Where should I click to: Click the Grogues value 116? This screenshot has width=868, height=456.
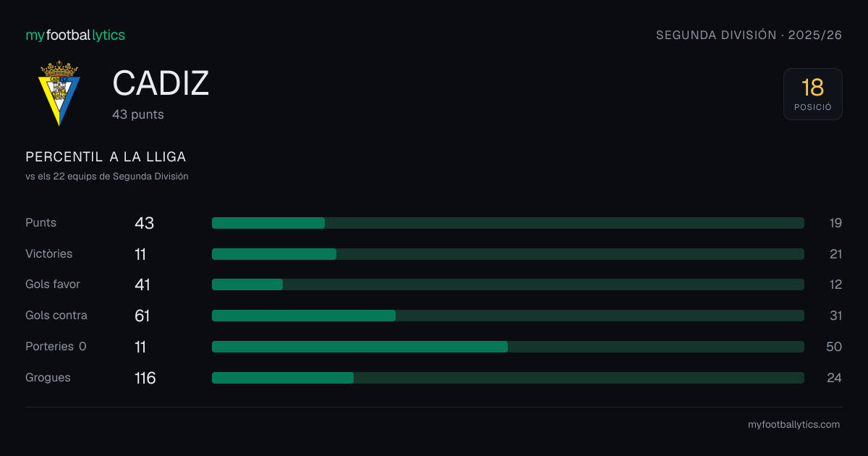(145, 378)
